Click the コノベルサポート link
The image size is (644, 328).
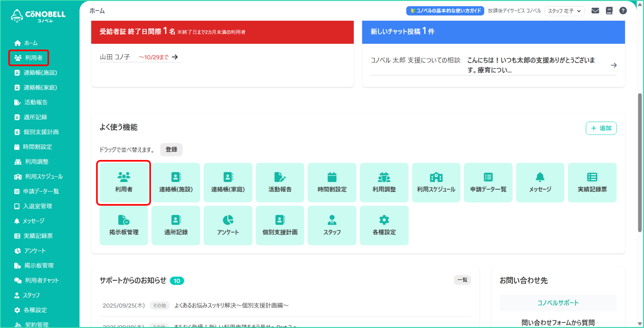pos(558,303)
